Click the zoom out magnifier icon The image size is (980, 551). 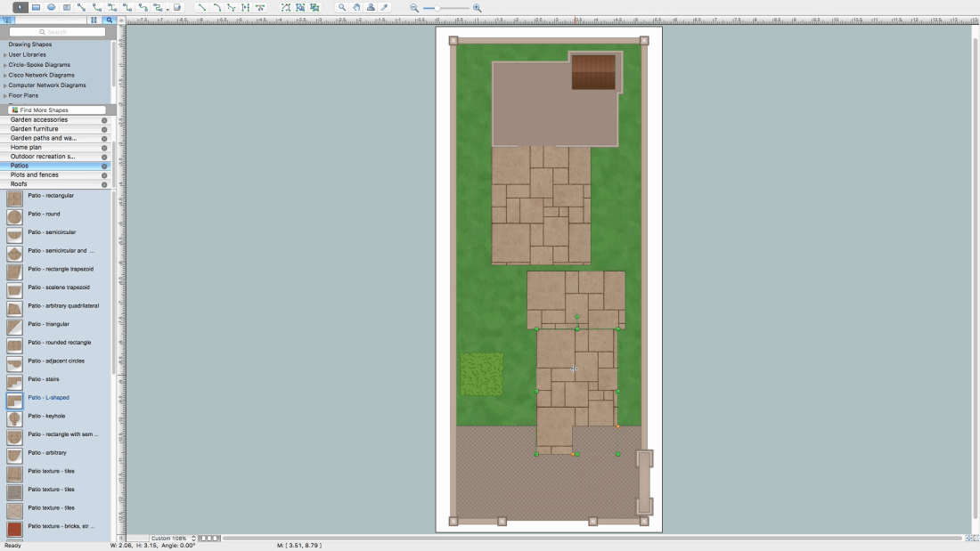click(x=414, y=8)
